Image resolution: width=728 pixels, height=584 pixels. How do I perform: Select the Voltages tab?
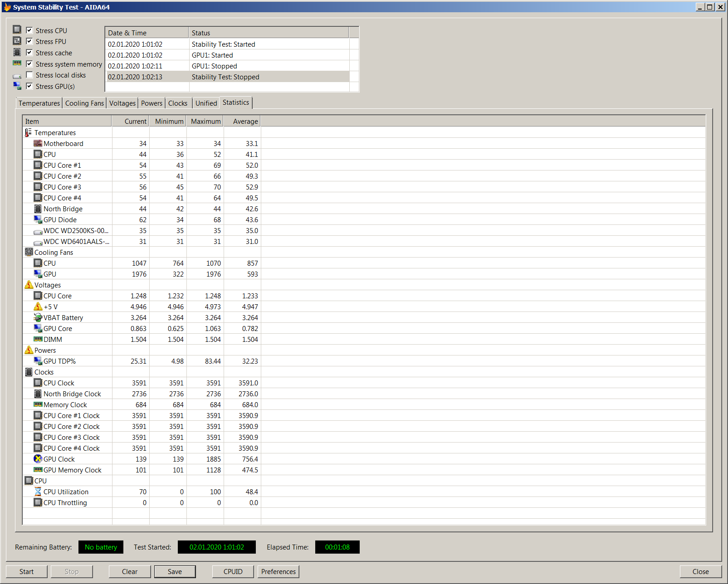pos(122,103)
